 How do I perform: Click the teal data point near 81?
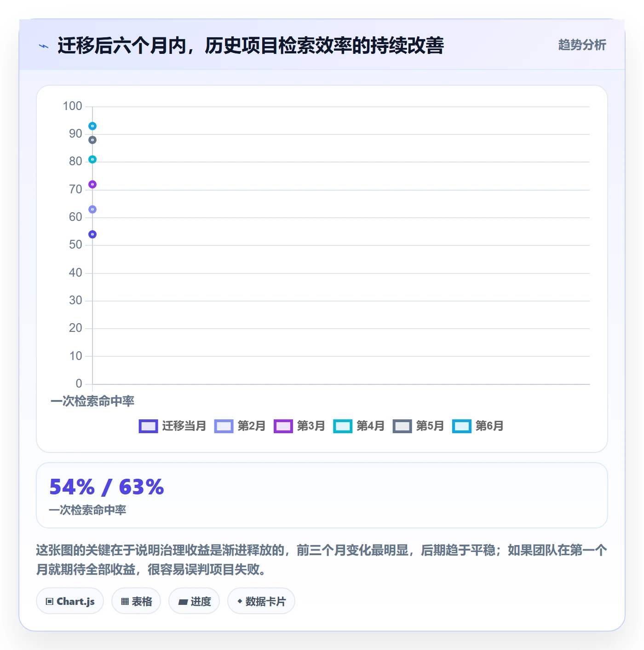tap(92, 159)
